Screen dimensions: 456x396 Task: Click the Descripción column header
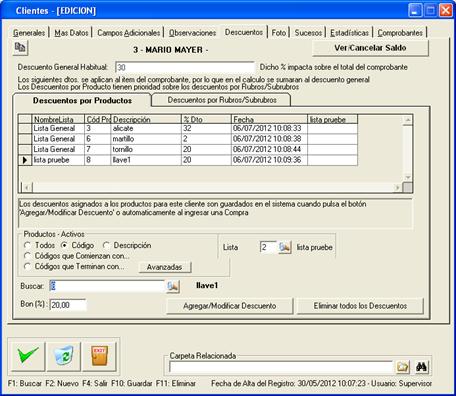pos(146,119)
